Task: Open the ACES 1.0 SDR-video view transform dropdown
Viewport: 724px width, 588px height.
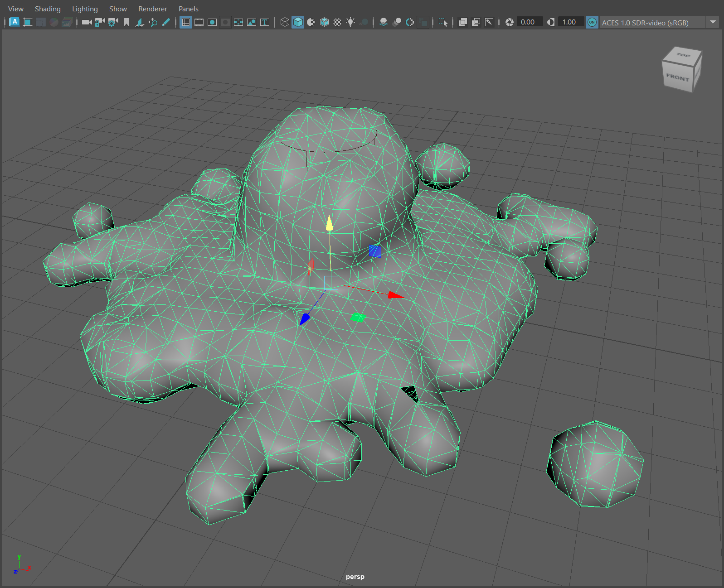Action: coord(659,22)
